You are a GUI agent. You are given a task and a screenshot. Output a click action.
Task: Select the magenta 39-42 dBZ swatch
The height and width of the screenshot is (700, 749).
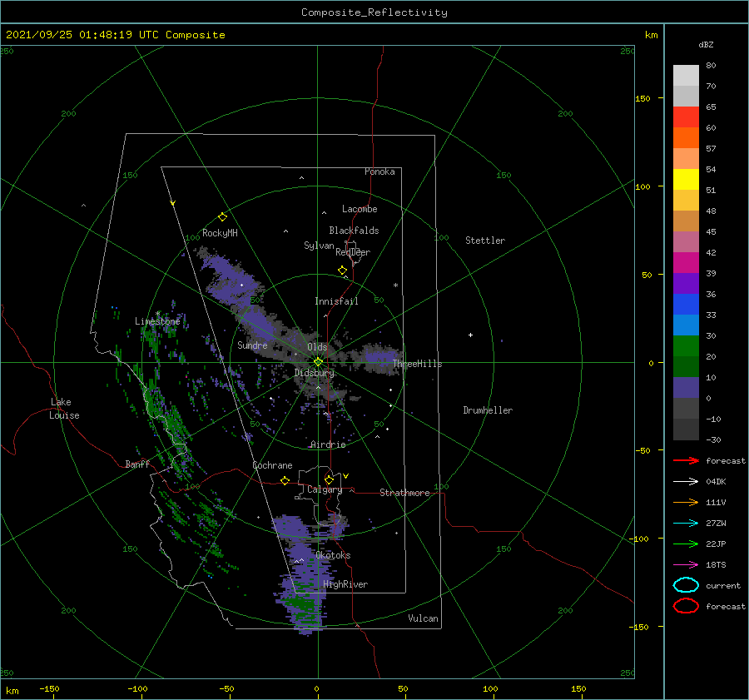point(686,262)
